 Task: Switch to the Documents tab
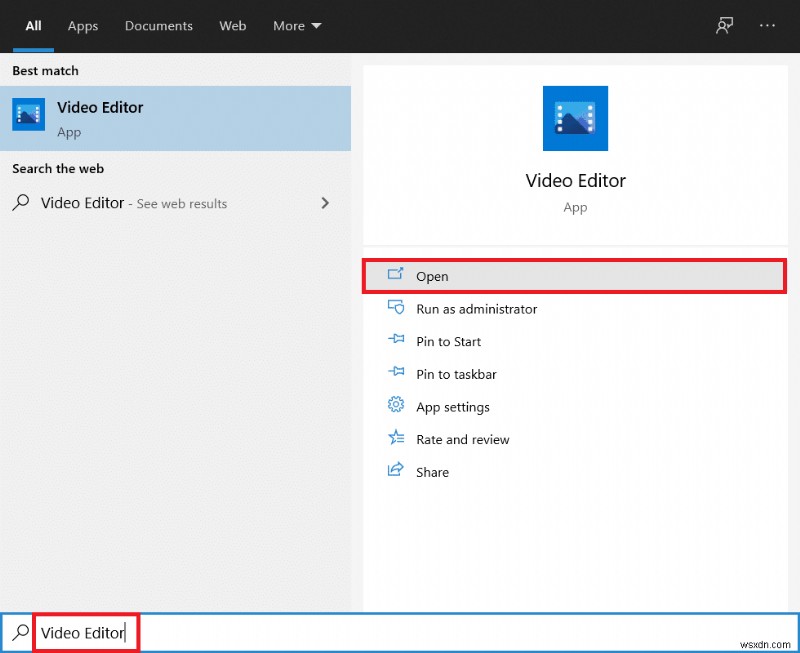[158, 26]
